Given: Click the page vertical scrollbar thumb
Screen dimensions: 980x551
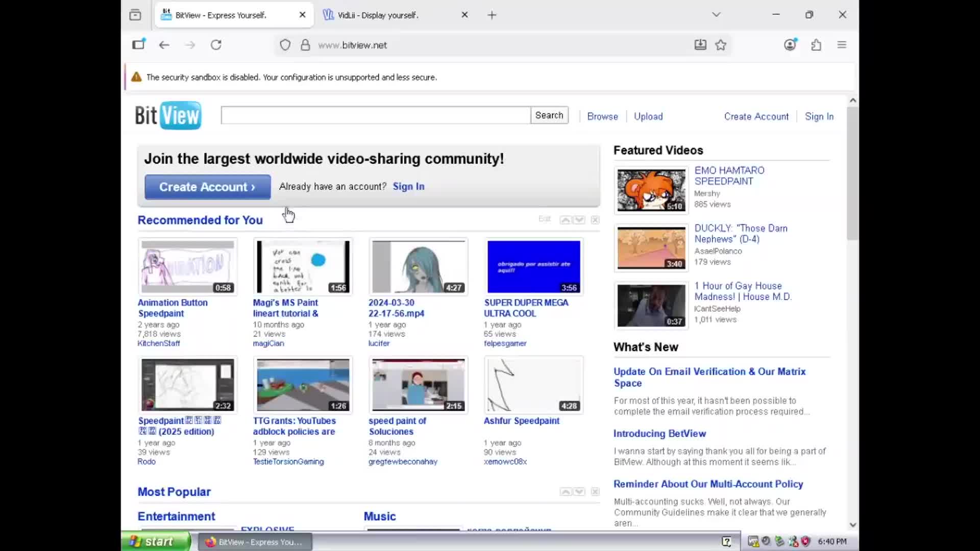Looking at the screenshot, I should [852, 173].
